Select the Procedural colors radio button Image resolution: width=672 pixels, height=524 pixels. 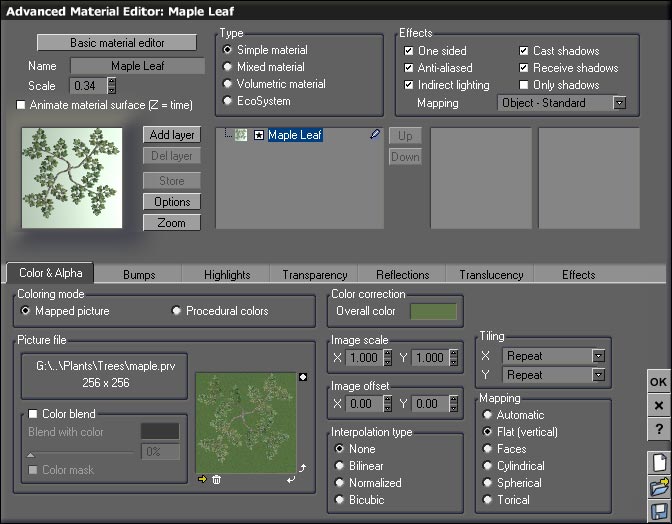point(177,311)
